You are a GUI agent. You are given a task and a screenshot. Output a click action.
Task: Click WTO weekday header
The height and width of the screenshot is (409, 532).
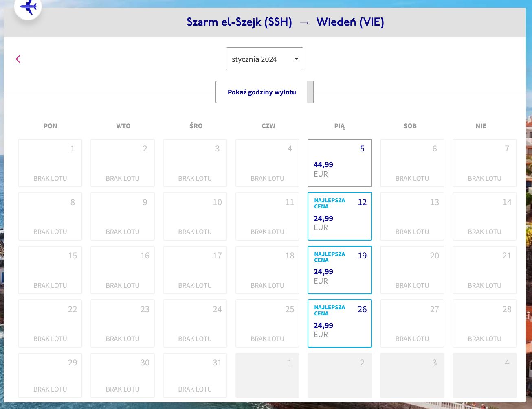(123, 126)
